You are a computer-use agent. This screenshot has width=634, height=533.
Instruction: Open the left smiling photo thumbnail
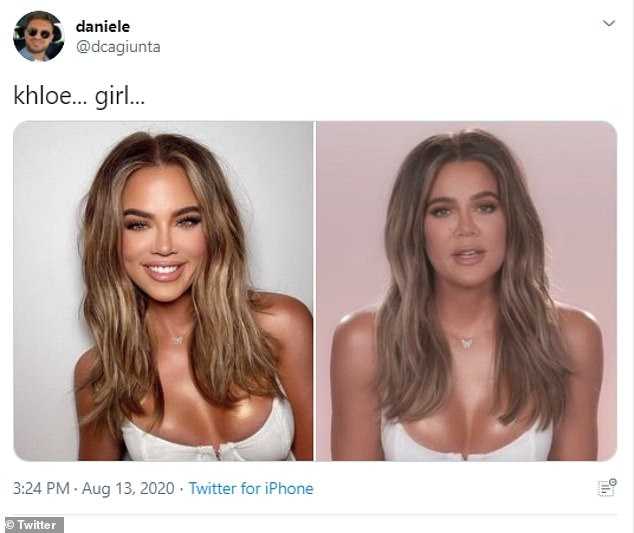[x=163, y=291]
